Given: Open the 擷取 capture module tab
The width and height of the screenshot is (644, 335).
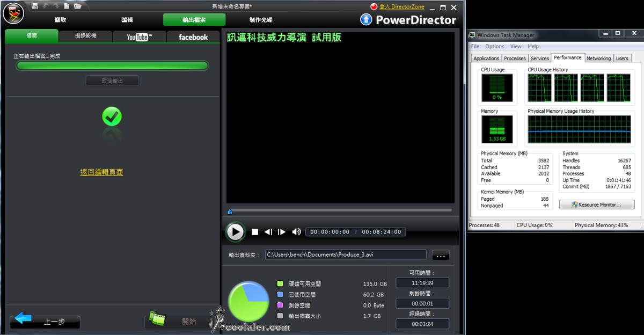Looking at the screenshot, I should click(61, 20).
